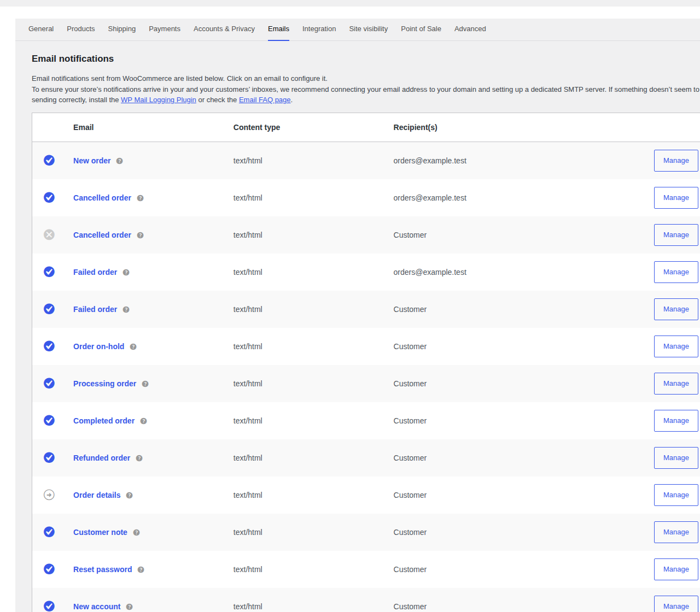This screenshot has height=612, width=700.
Task: Click the help icon beside the Cancelled order sent to orders@example.test
Action: tap(141, 198)
